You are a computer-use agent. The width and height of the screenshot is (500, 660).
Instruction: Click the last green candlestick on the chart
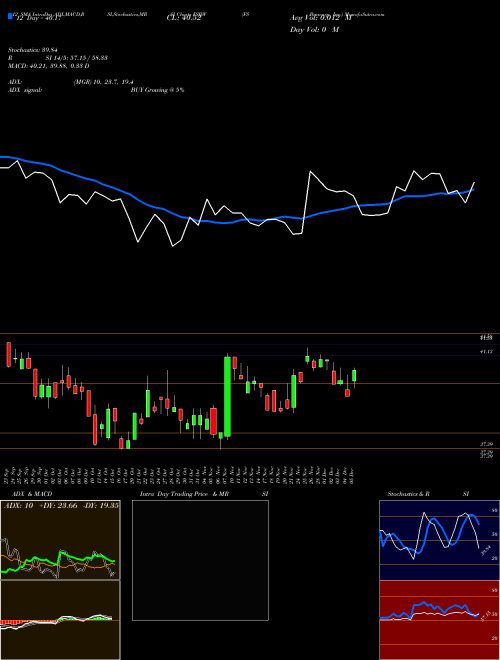tap(354, 375)
